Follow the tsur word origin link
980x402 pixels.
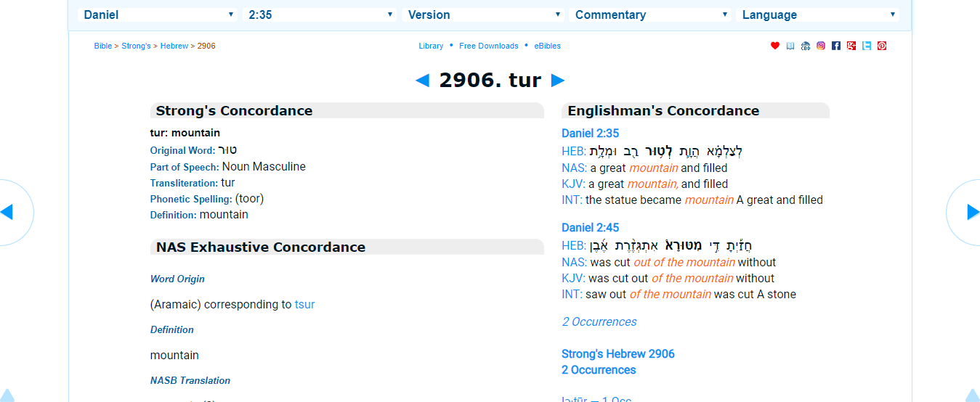pos(304,305)
